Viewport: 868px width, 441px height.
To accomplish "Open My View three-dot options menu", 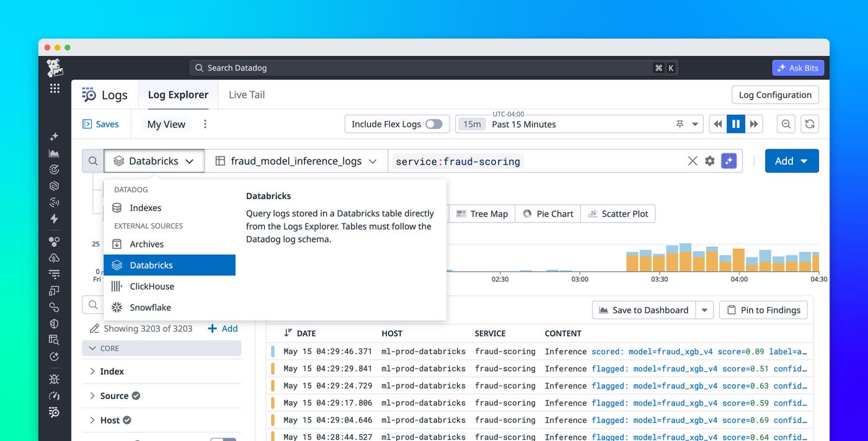I will tap(205, 124).
